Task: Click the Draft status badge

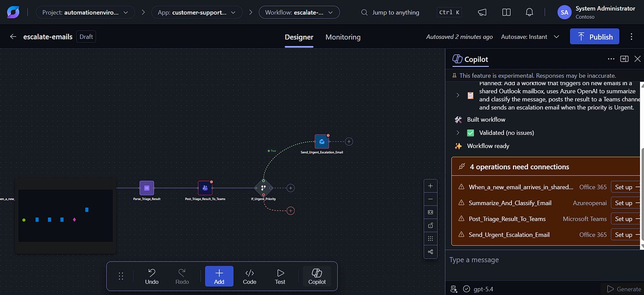Action: (x=86, y=37)
